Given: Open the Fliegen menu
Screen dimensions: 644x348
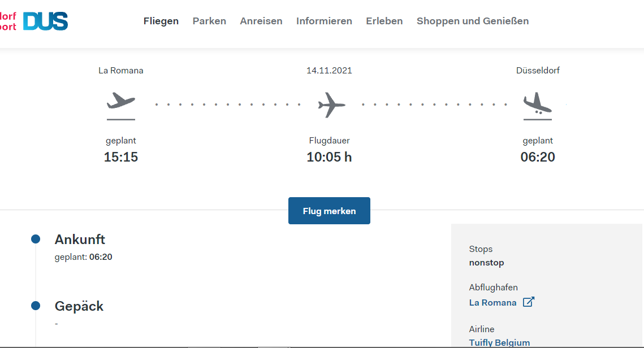Looking at the screenshot, I should click(x=161, y=21).
